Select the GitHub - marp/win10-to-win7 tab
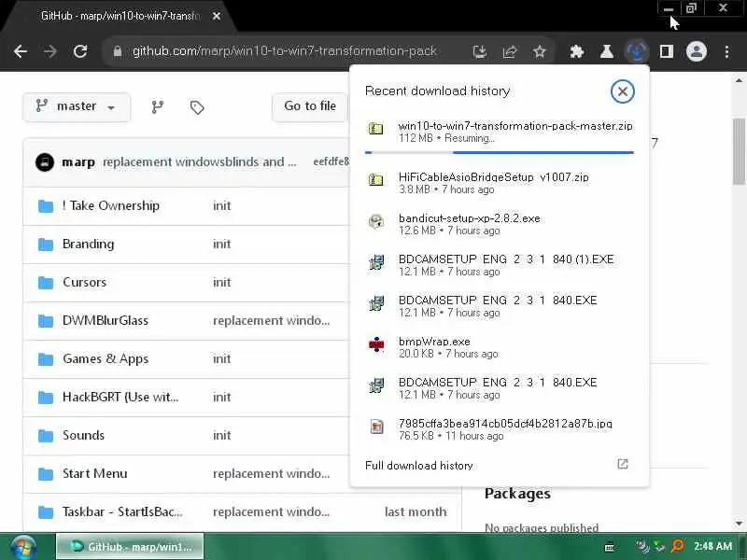The width and height of the screenshot is (747, 560). 120,16
